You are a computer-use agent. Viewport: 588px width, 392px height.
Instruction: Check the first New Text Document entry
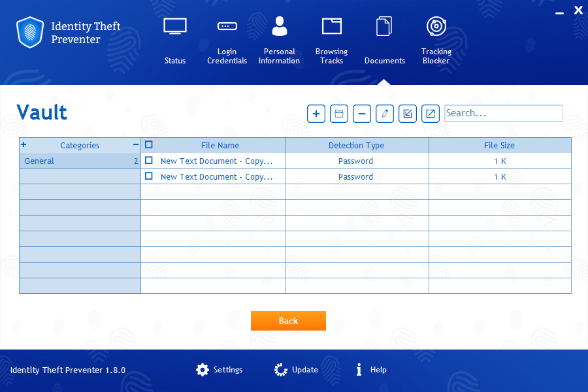click(x=149, y=161)
